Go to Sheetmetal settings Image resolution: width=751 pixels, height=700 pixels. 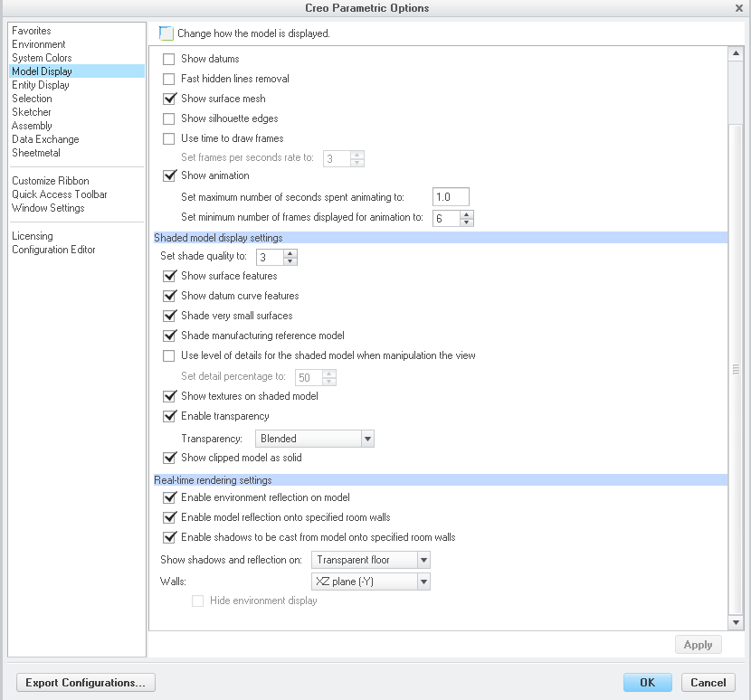[x=36, y=153]
